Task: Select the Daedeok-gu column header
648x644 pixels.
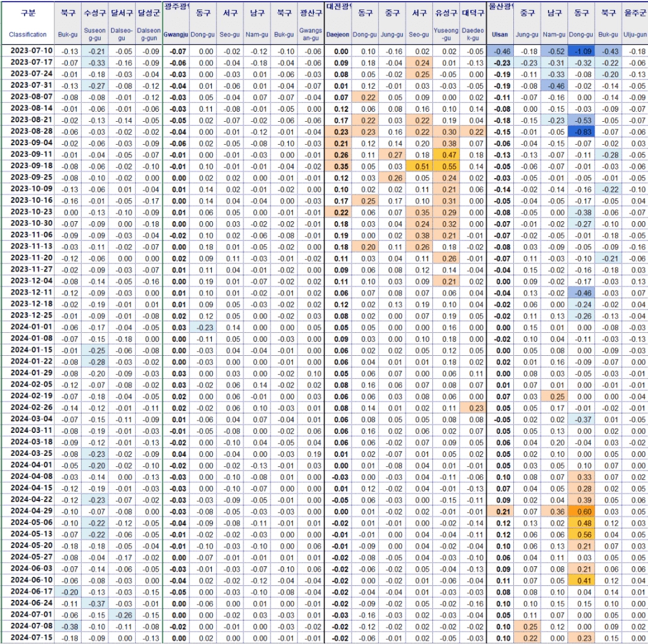Action: pos(473,23)
